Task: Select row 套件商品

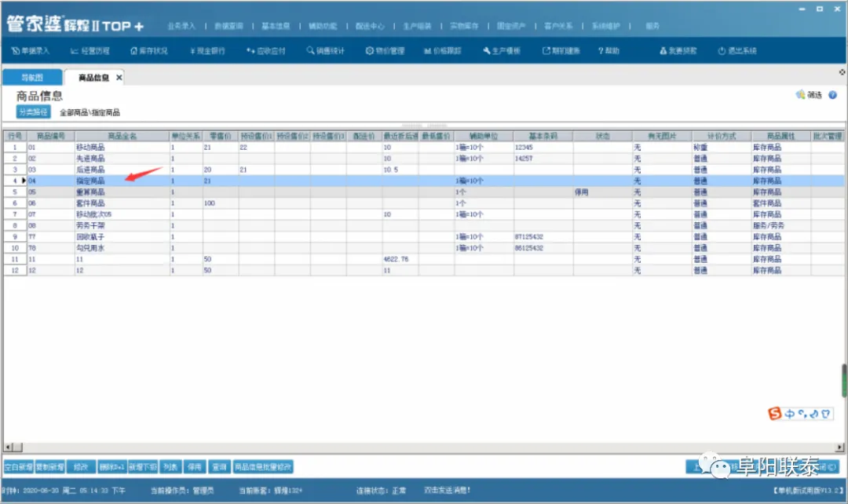Action: pos(424,203)
